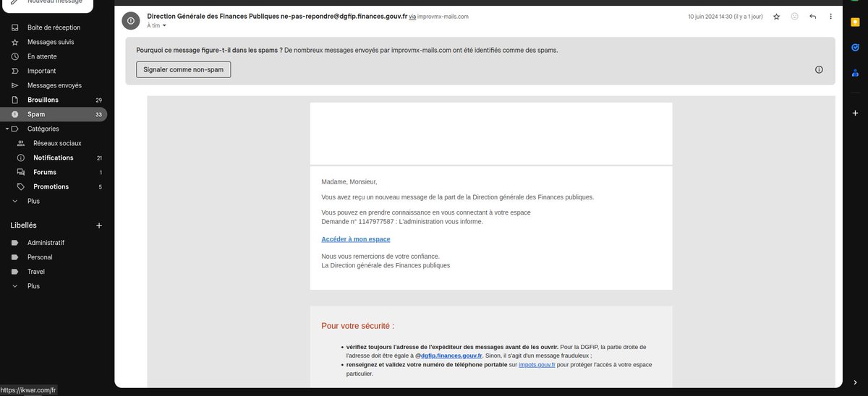Viewport: 868px width, 396px height.
Task: Open Google Tasks side panel
Action: click(855, 47)
